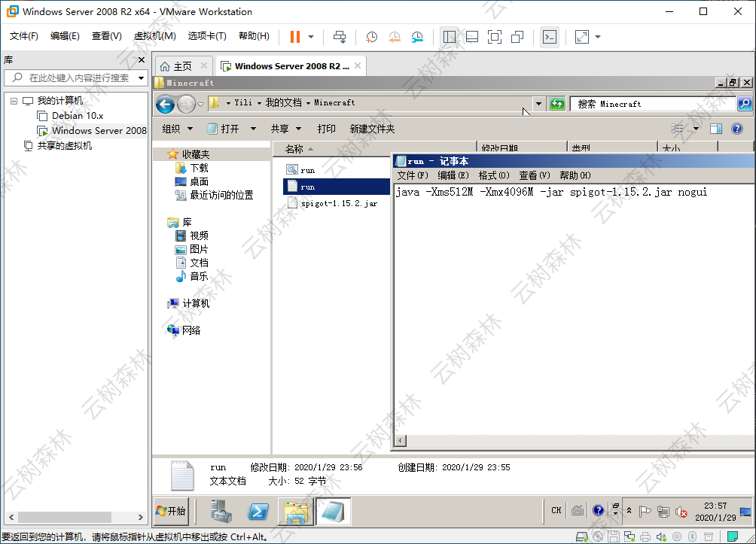Click the stretch guest display icon

pyautogui.click(x=582, y=37)
